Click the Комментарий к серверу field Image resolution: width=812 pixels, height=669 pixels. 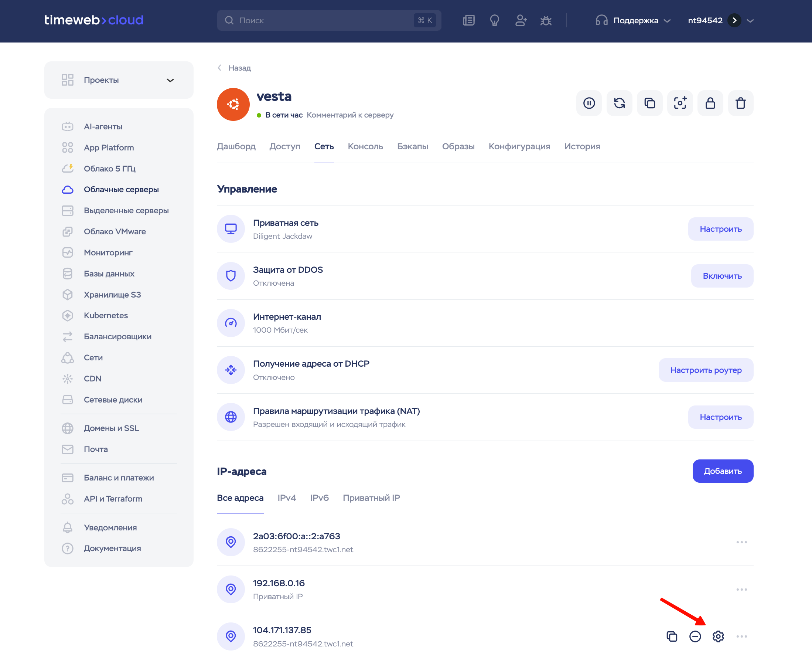pos(350,115)
